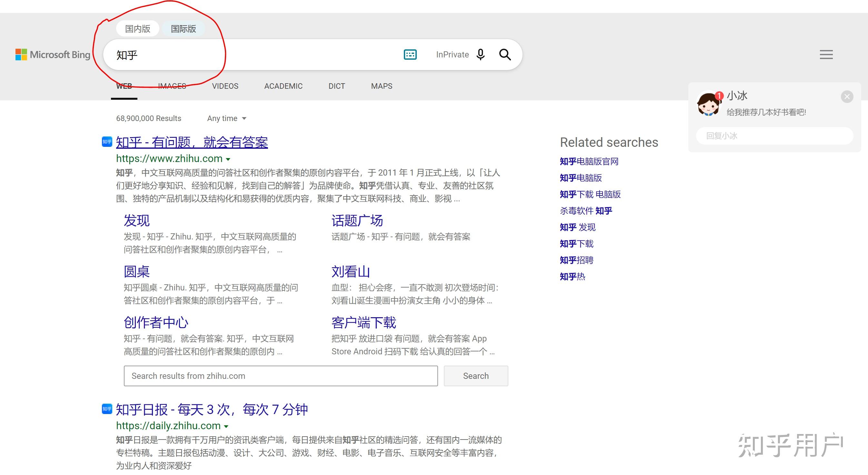
Task: Open the 刘看山 sitelink
Action: pos(351,271)
